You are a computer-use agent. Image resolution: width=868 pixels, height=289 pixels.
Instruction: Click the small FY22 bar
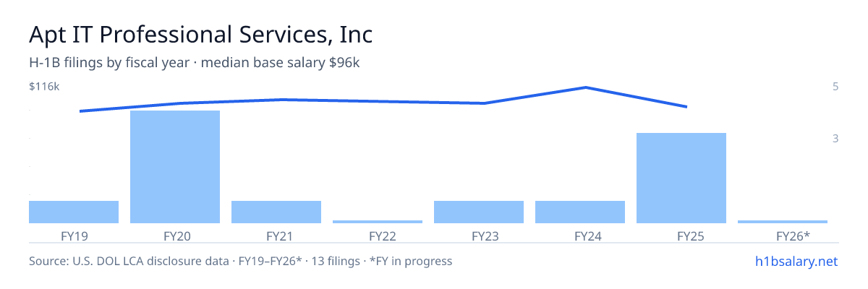click(378, 222)
